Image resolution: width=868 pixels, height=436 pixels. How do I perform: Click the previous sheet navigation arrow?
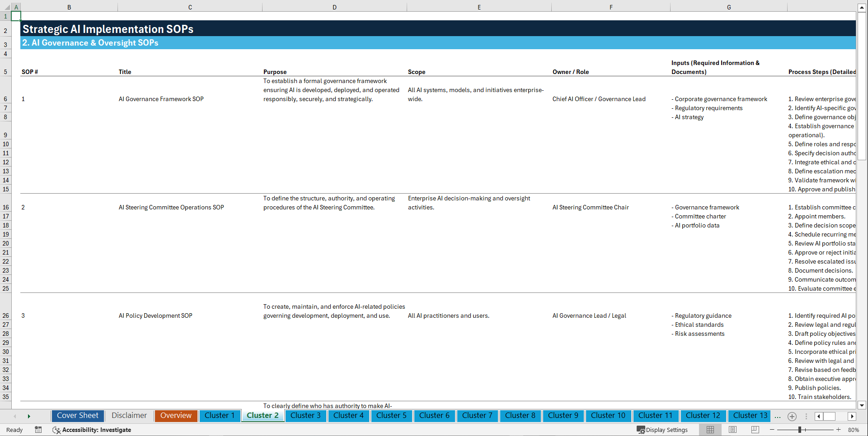point(15,416)
